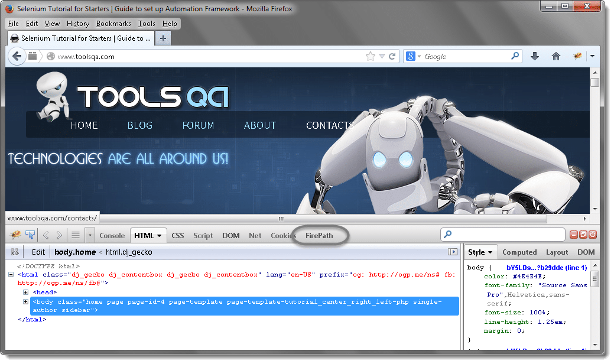The height and width of the screenshot is (364, 614).
Task: Switch to the FirePath tab
Action: pos(319,236)
